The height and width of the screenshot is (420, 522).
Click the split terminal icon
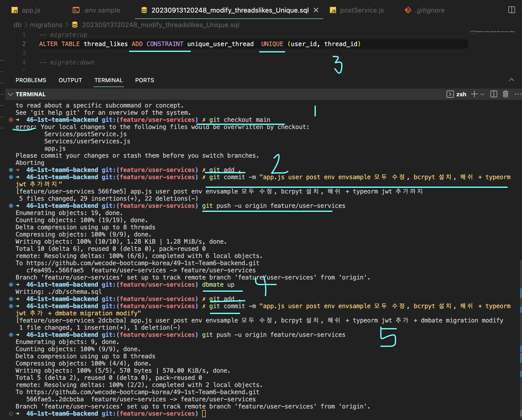[494, 94]
